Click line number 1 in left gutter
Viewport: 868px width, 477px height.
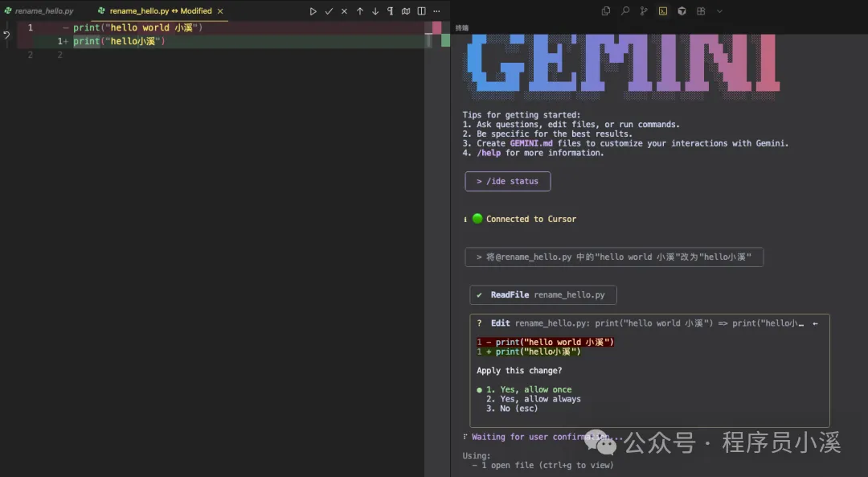31,27
